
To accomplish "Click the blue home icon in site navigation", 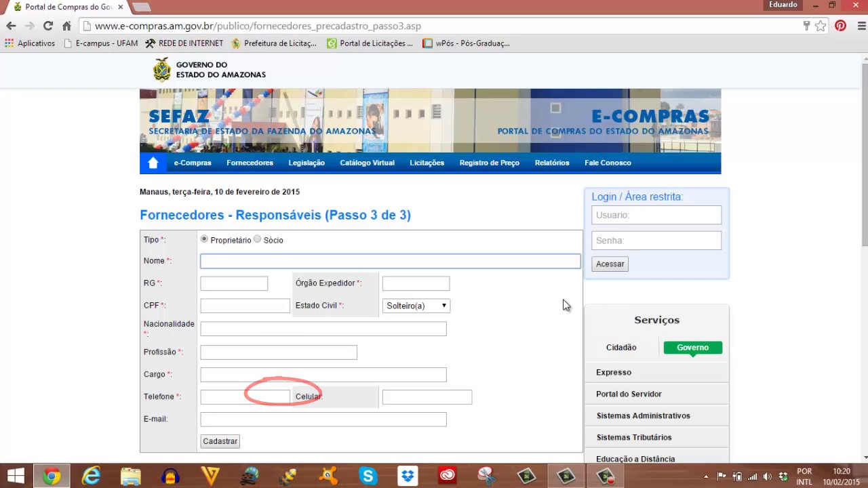I will coord(153,163).
